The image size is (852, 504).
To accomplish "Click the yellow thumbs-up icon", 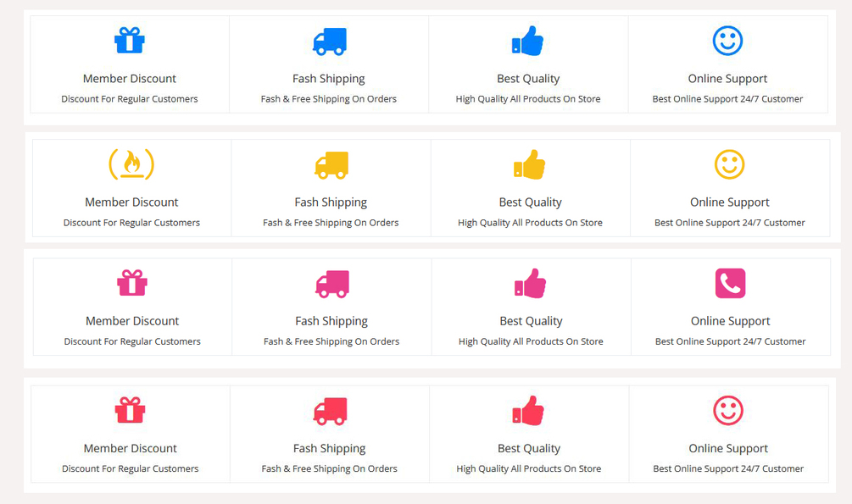I will (530, 164).
